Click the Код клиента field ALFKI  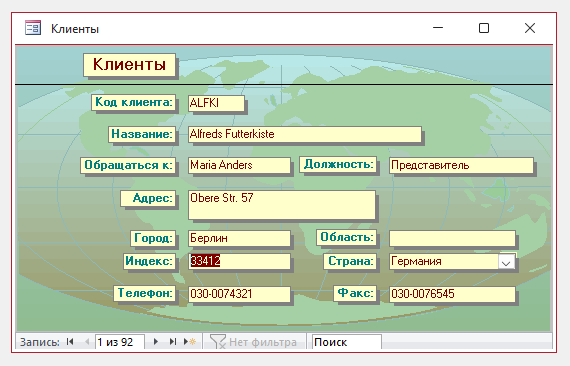[216, 103]
